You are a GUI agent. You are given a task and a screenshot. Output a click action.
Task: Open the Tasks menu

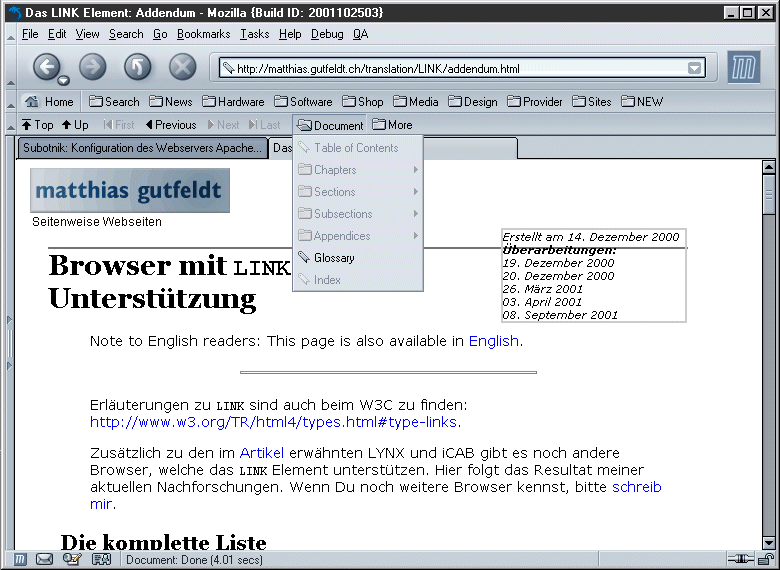[255, 34]
